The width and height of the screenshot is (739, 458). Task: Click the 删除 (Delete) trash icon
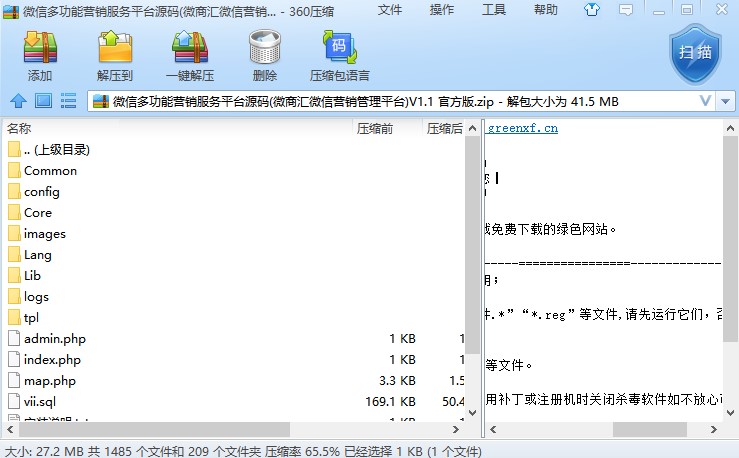pyautogui.click(x=265, y=48)
